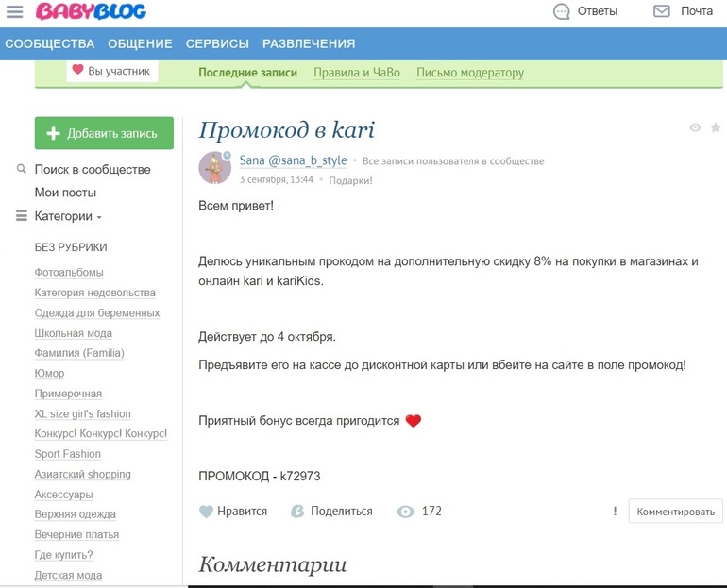This screenshot has width=727, height=588.
Task: Open the Ответы chat bubble icon
Action: point(562,11)
